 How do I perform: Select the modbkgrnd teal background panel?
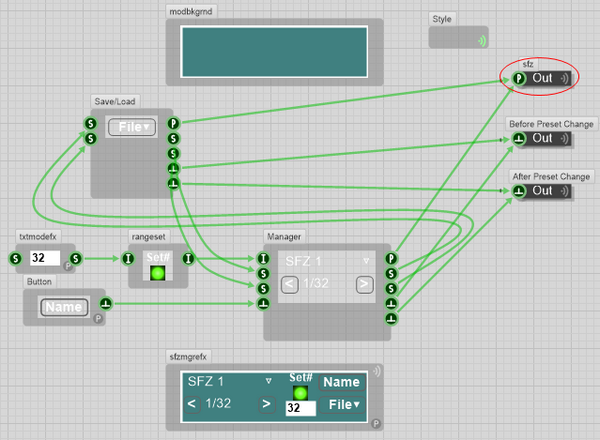pos(273,49)
